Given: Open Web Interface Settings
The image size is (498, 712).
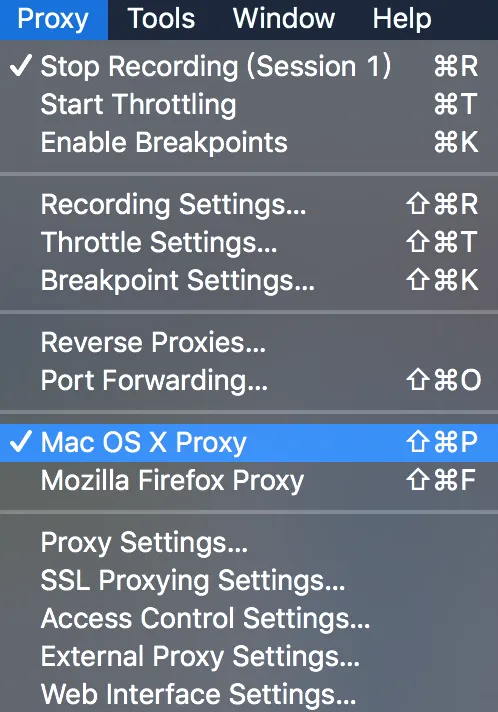Looking at the screenshot, I should (249, 693).
